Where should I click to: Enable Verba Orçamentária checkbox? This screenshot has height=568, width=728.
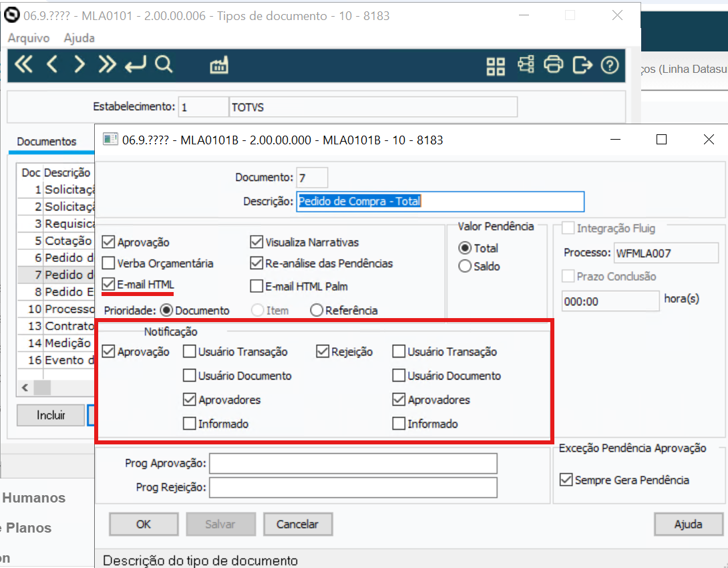pos(108,263)
